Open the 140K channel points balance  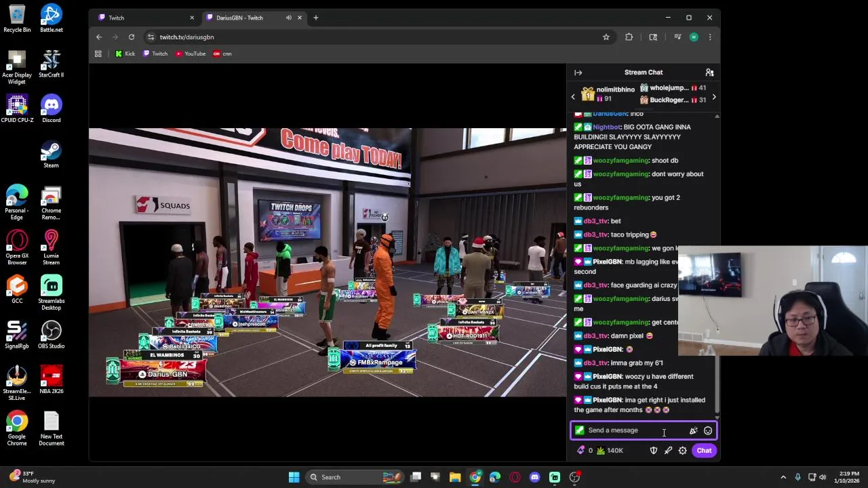pos(610,451)
